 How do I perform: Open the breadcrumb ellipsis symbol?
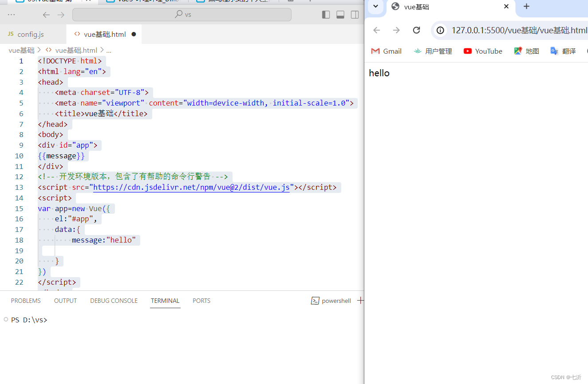109,51
